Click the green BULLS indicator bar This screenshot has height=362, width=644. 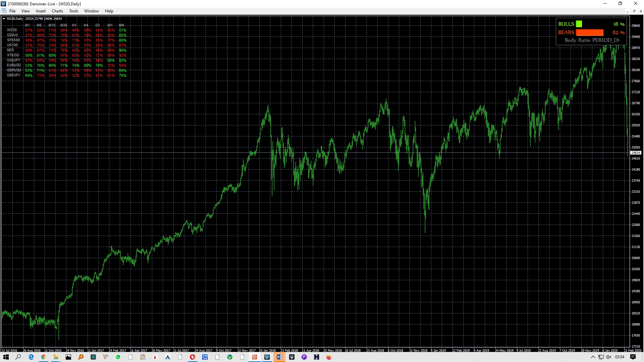coord(579,24)
